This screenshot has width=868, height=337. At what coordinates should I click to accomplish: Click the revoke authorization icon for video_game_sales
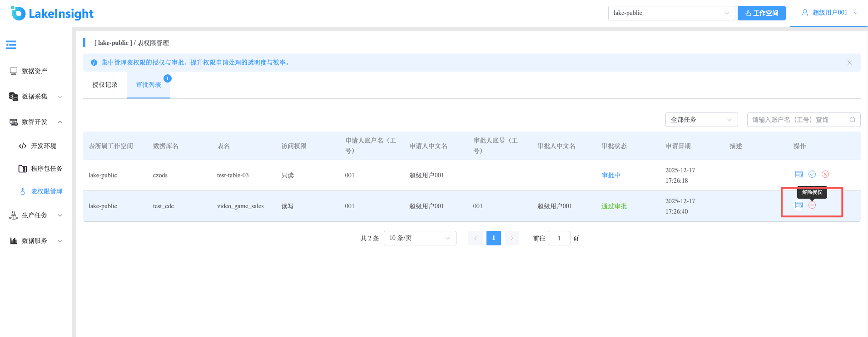coord(812,205)
